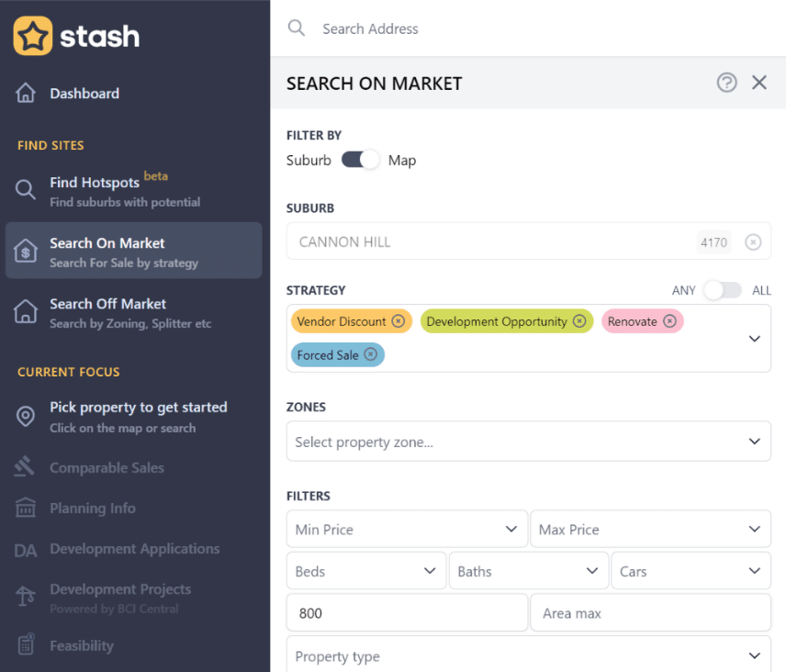The width and height of the screenshot is (786, 672).
Task: Click the Area max input field
Action: [649, 613]
